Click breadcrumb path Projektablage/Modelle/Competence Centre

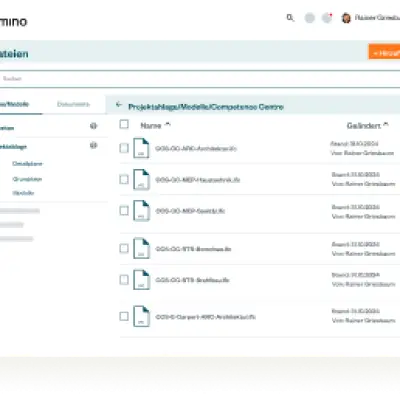[x=206, y=107]
